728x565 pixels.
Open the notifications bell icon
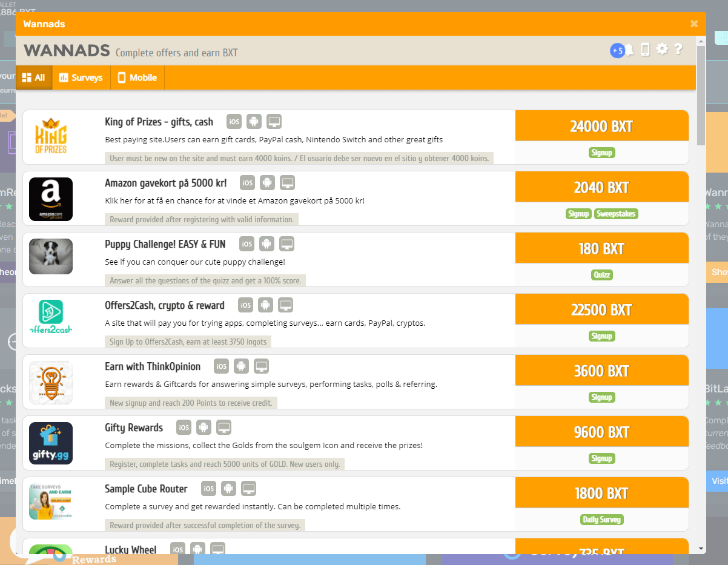pos(630,50)
